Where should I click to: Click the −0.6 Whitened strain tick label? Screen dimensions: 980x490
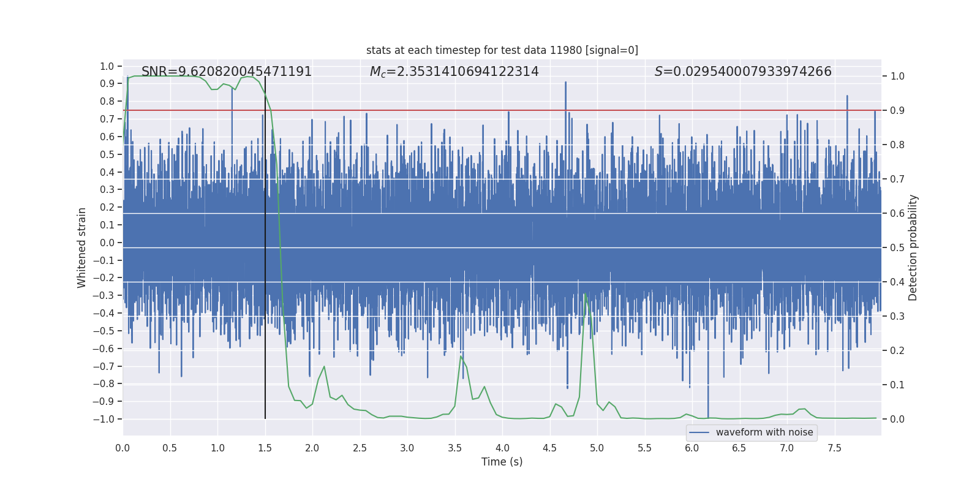[x=104, y=349]
